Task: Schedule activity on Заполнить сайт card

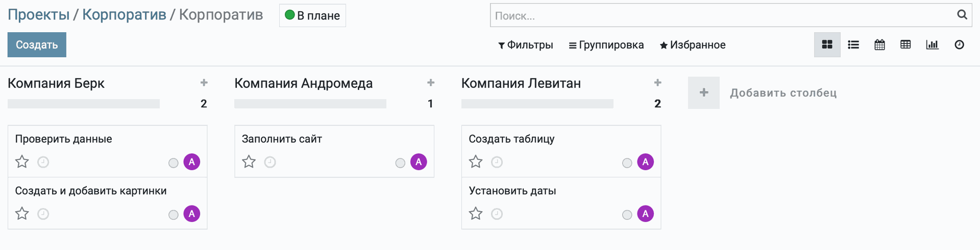Action: point(270,162)
